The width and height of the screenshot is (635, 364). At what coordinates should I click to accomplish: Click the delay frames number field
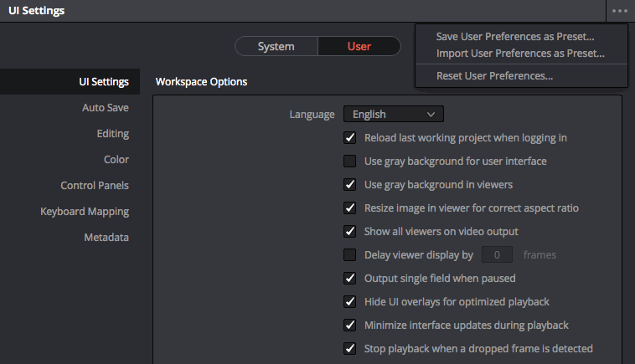click(497, 254)
